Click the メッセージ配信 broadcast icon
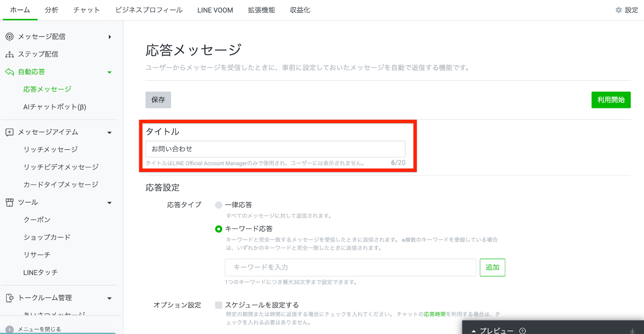The width and height of the screenshot is (644, 334). pos(10,37)
